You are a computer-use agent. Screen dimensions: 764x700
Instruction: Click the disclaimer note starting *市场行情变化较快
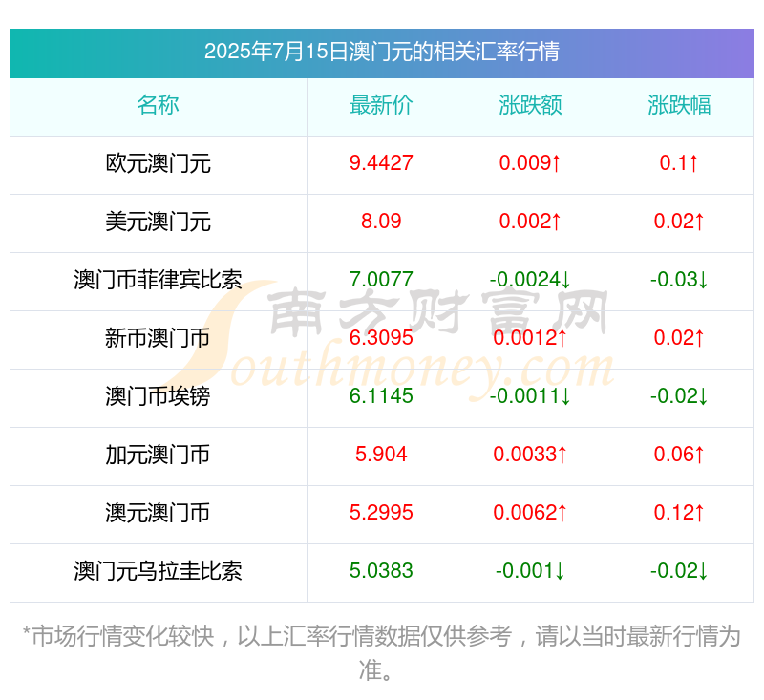pos(381,653)
